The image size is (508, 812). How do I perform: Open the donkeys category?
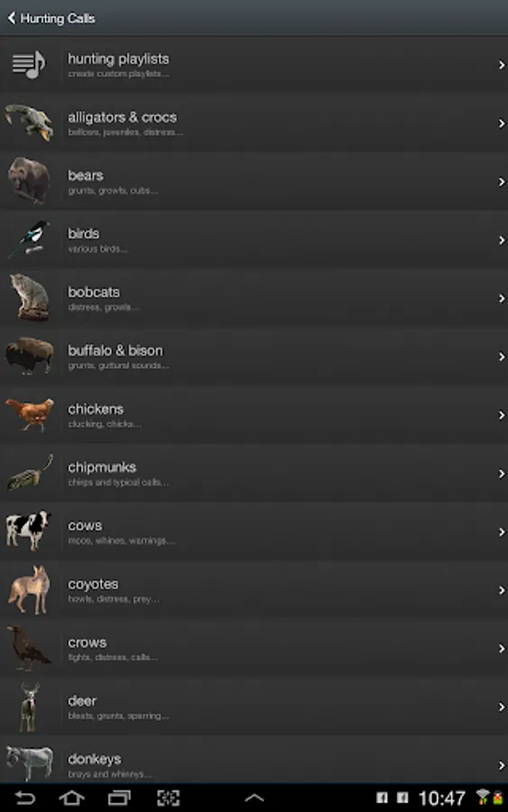tap(254, 759)
